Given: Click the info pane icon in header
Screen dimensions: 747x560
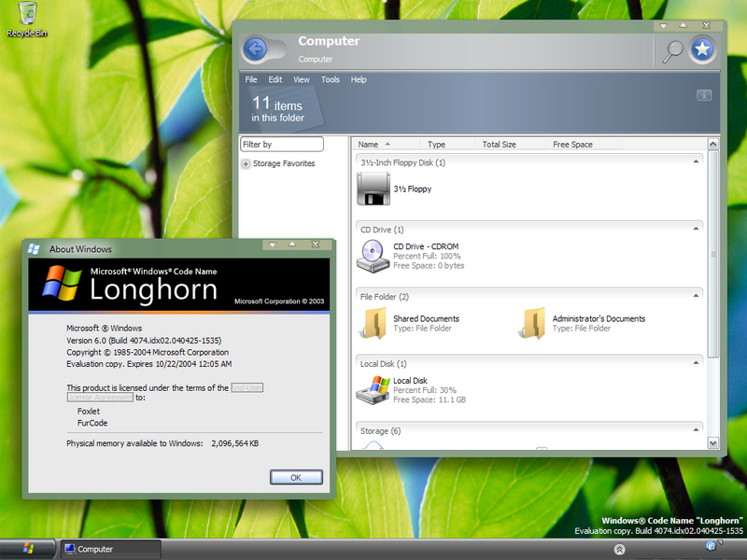Looking at the screenshot, I should (704, 95).
